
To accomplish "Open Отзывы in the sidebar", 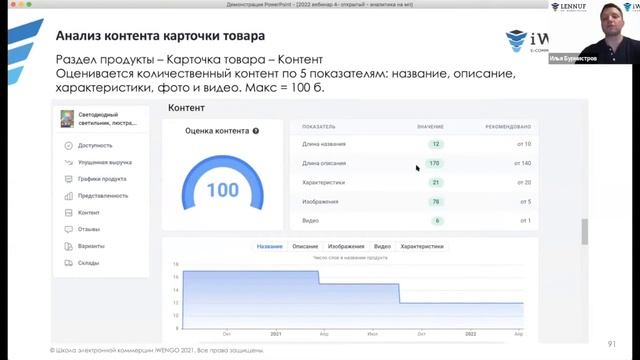I will pos(89,229).
